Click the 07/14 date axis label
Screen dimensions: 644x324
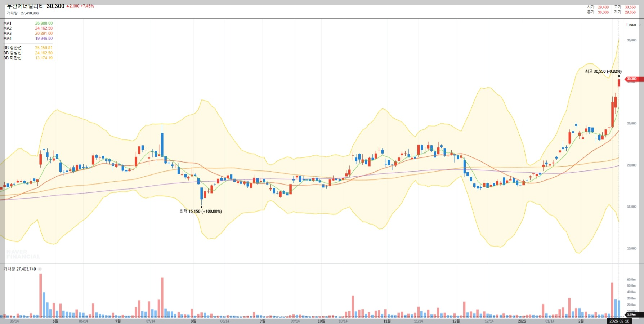151,321
